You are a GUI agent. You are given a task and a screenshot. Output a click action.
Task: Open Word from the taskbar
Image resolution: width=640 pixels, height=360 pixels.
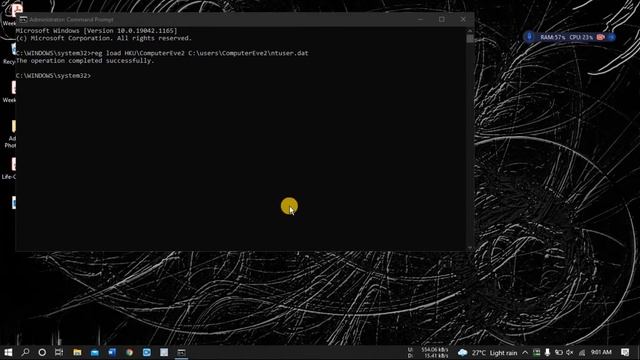[112, 352]
